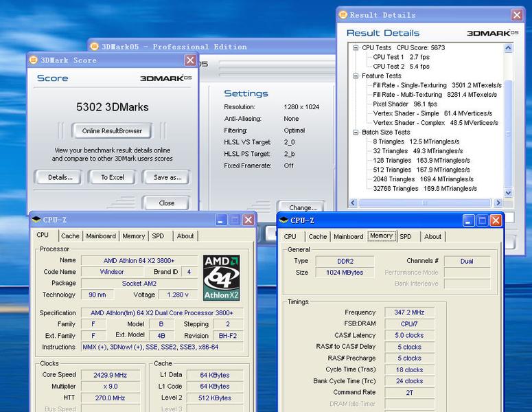Viewport: 532px width, 412px height.
Task: Open the About tab in left CPU-Z
Action: [x=185, y=236]
